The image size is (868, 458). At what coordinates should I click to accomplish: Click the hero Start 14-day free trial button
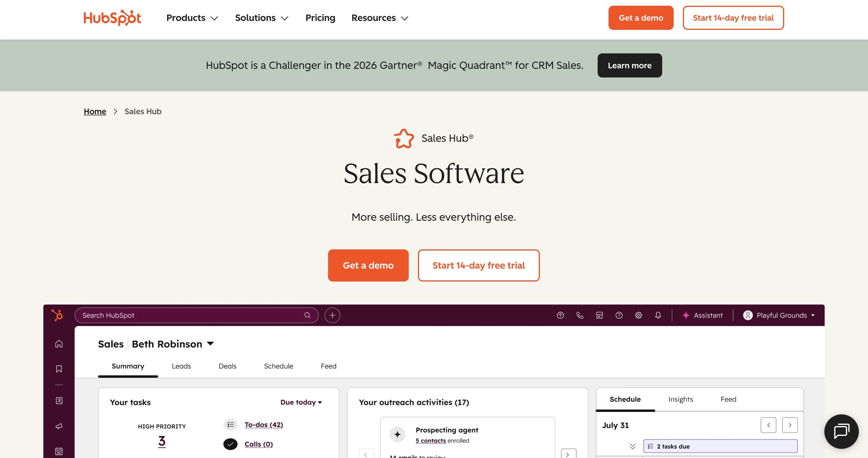point(478,265)
